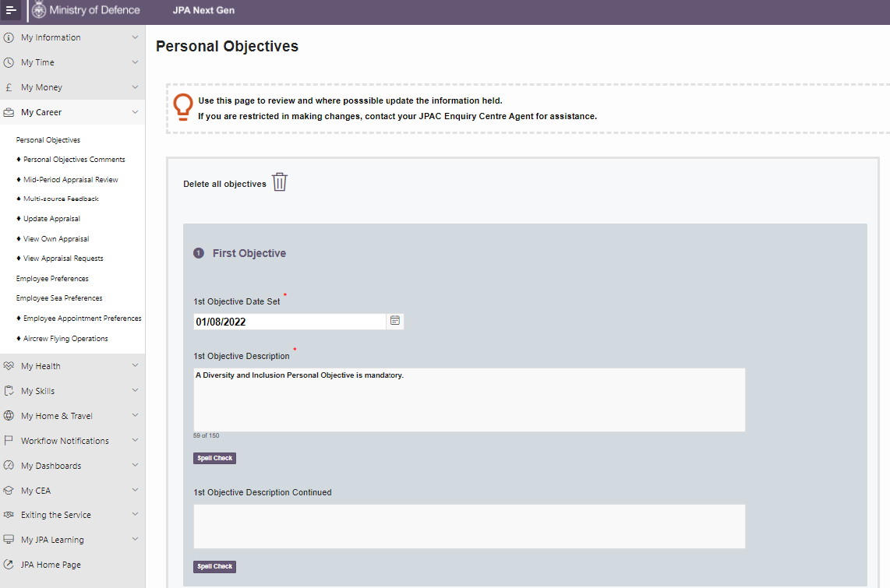Click the My Health heart icon

pyautogui.click(x=9, y=366)
